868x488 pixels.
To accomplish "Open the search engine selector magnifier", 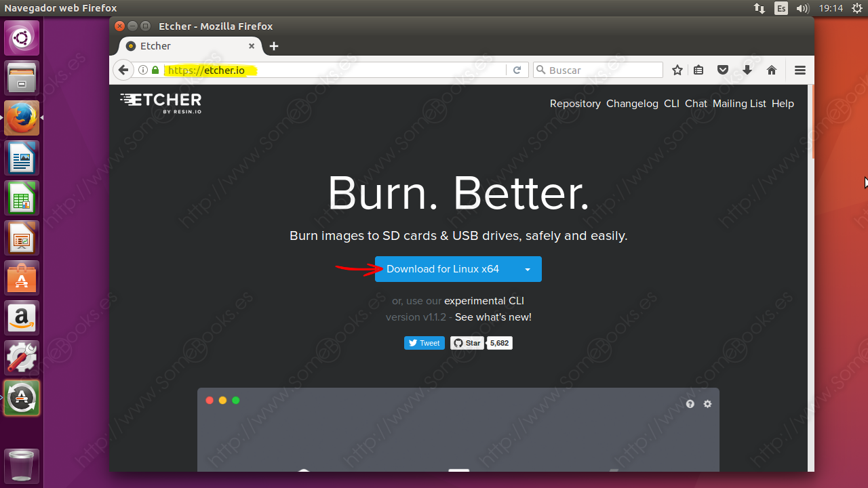I will click(541, 70).
